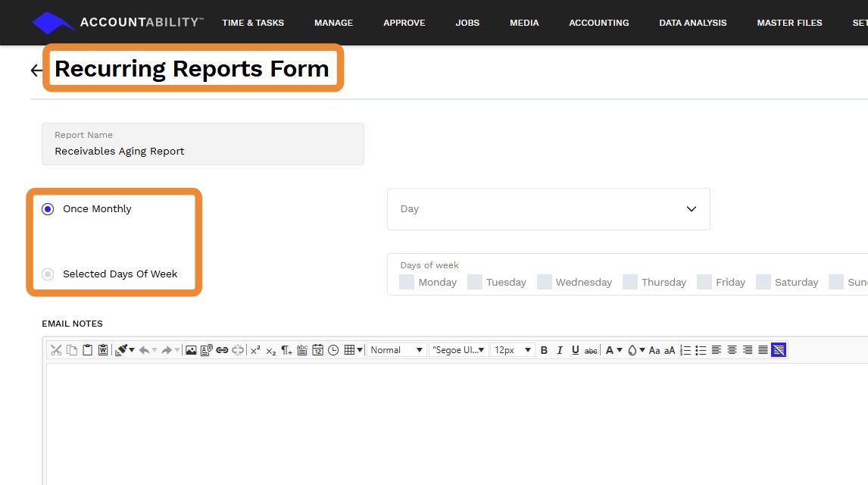Click the Insert time clock icon
Image resolution: width=868 pixels, height=485 pixels.
(x=333, y=350)
